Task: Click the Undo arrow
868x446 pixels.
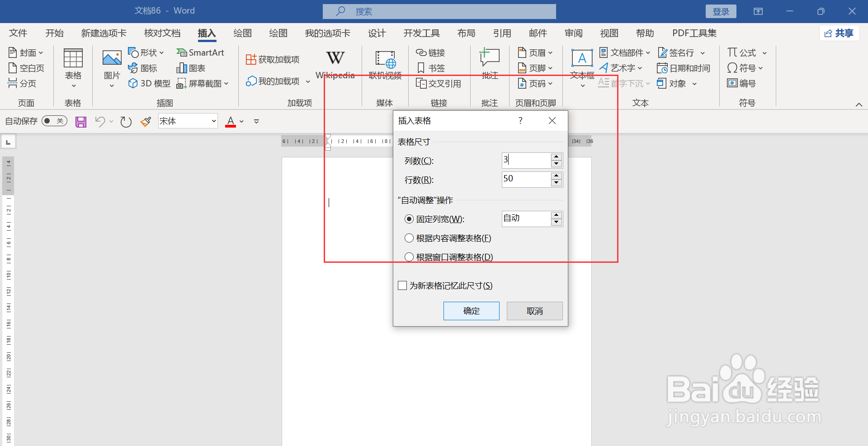Action: [100, 122]
